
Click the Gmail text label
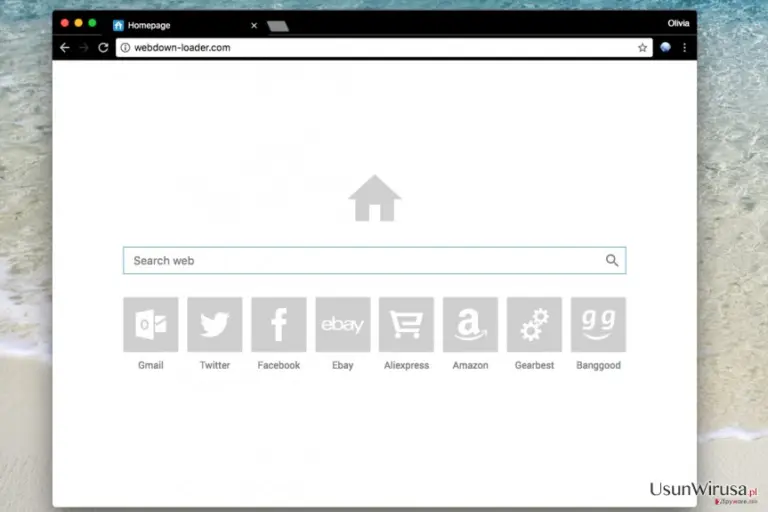(151, 365)
